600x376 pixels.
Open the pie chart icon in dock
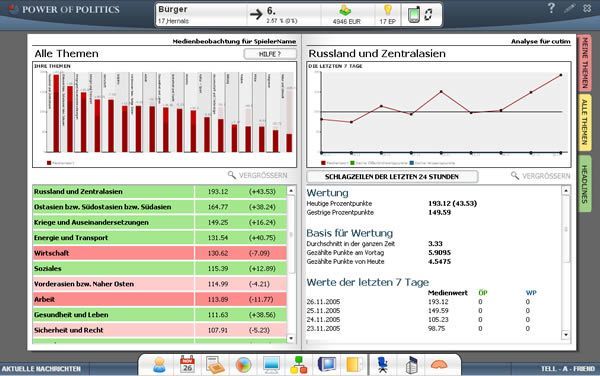tap(243, 365)
